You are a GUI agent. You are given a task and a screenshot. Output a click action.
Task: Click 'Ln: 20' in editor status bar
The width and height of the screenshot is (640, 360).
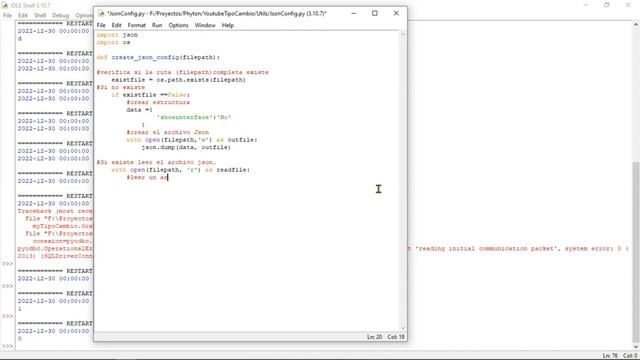point(374,337)
